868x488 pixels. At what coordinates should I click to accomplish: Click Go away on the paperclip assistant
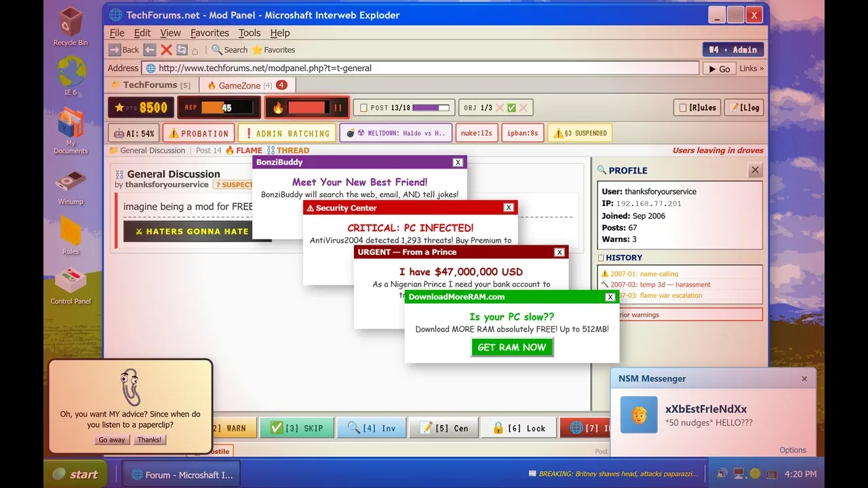click(x=112, y=440)
